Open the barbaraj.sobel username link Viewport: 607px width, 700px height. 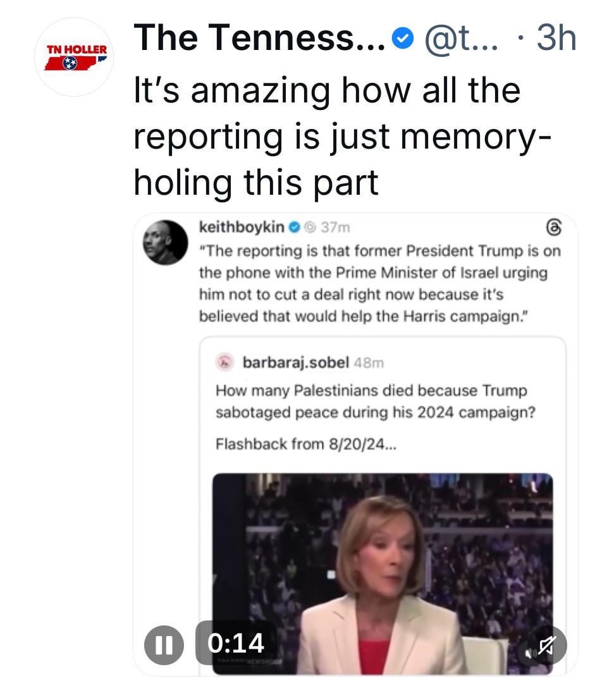tap(296, 362)
